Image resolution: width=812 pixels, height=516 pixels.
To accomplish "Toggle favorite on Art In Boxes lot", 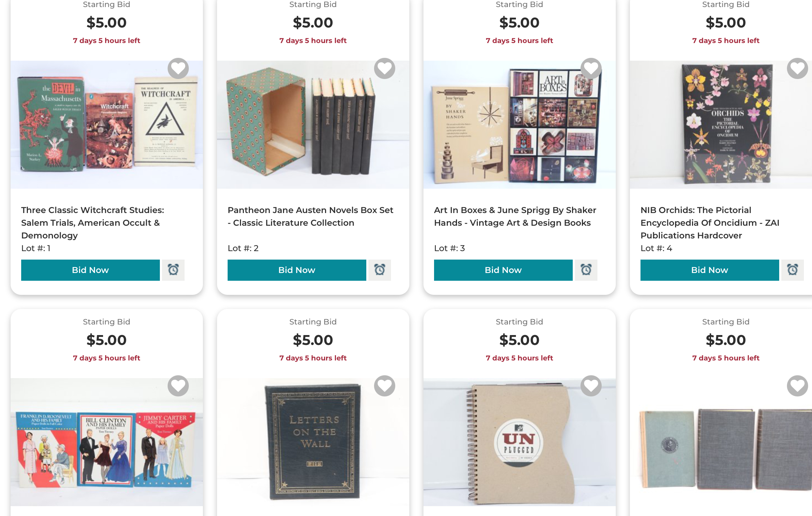I will coord(591,68).
